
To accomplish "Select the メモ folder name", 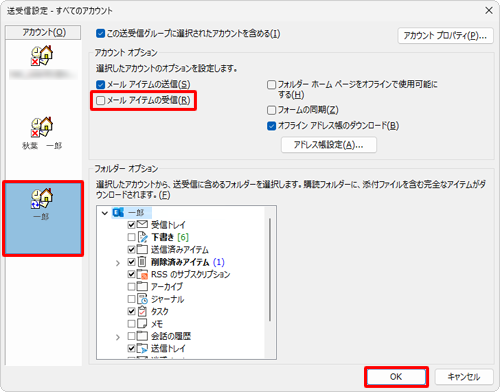I will coord(157,324).
